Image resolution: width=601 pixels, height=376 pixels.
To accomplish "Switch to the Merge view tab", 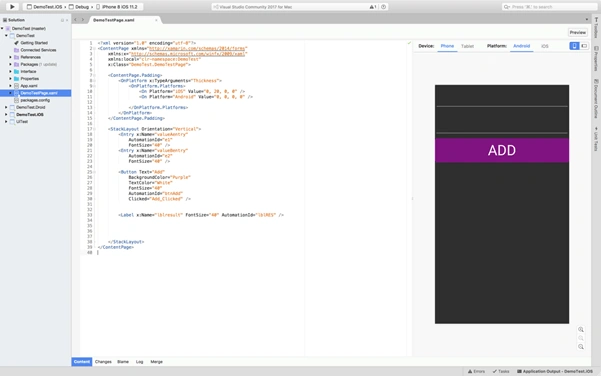I will (x=156, y=362).
